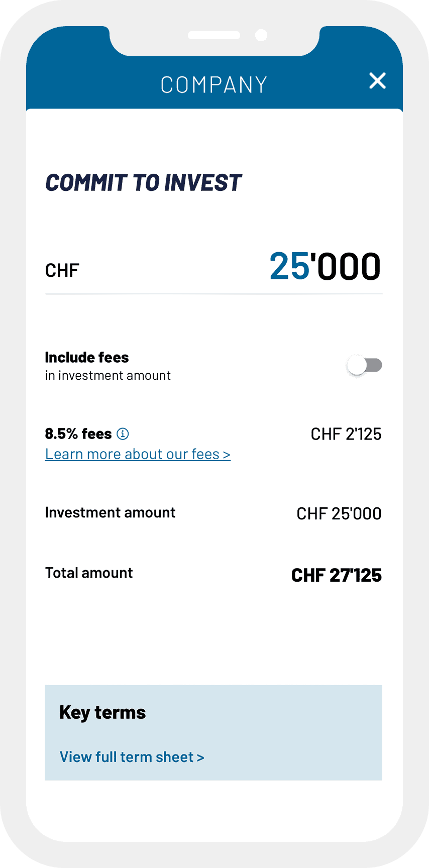Image resolution: width=429 pixels, height=868 pixels.
Task: Click the CHF 2'125 fee value
Action: tap(346, 434)
